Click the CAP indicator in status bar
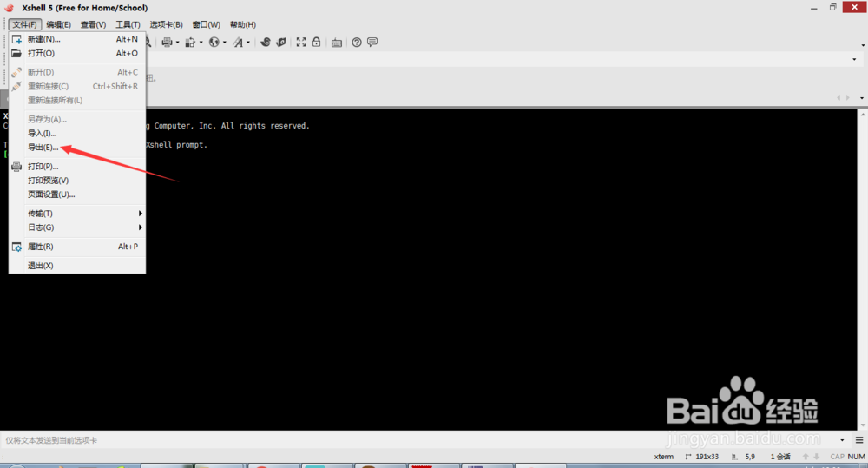 click(x=837, y=457)
